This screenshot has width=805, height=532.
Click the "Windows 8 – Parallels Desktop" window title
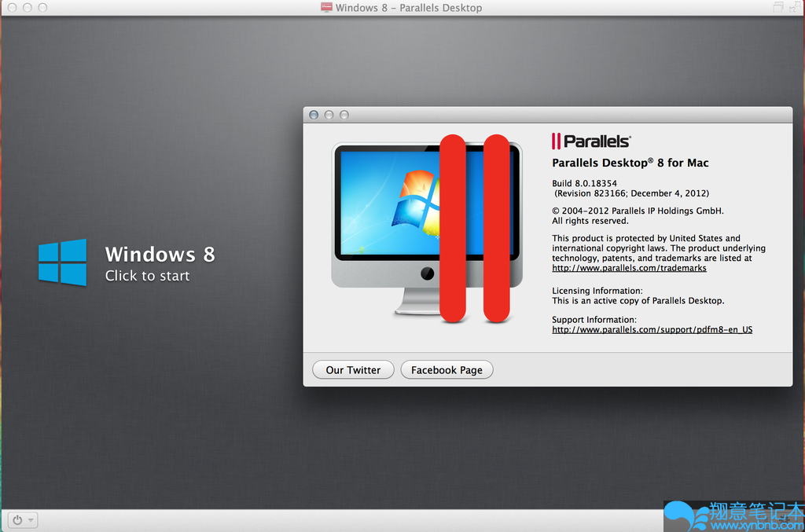(x=409, y=8)
